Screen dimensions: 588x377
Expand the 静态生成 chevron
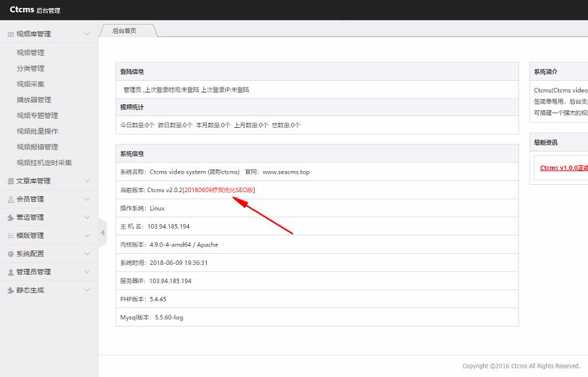(87, 290)
